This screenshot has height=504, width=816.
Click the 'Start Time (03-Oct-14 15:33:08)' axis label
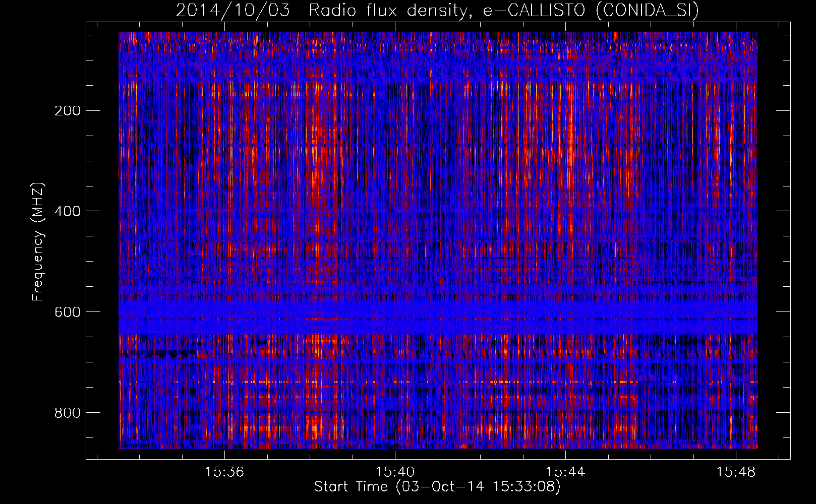coord(437,487)
